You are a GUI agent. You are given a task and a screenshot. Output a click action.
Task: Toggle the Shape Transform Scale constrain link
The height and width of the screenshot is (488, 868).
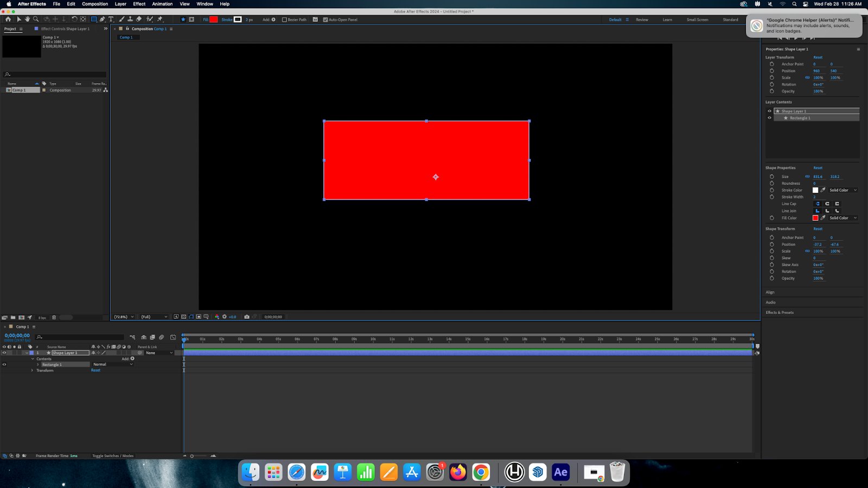[x=807, y=251]
